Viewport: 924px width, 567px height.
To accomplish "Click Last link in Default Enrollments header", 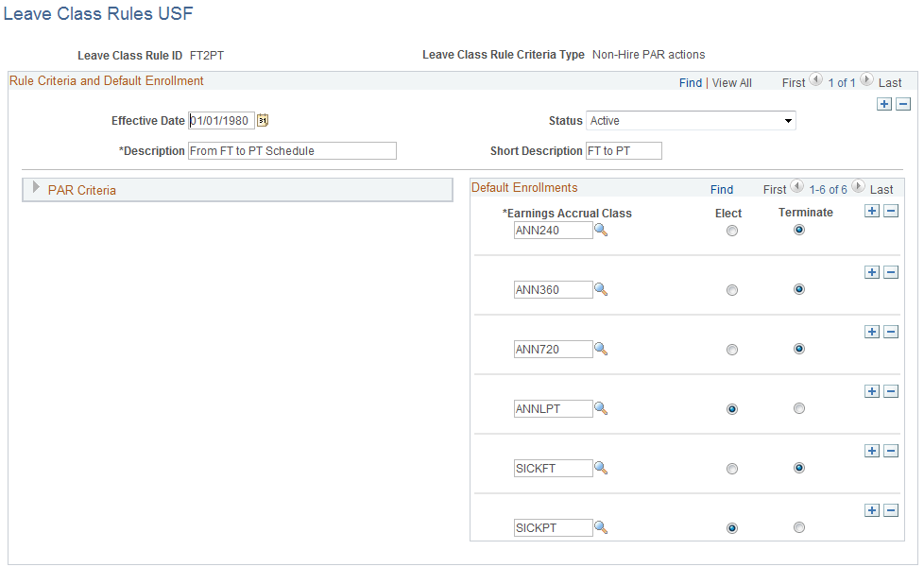I will click(x=881, y=190).
